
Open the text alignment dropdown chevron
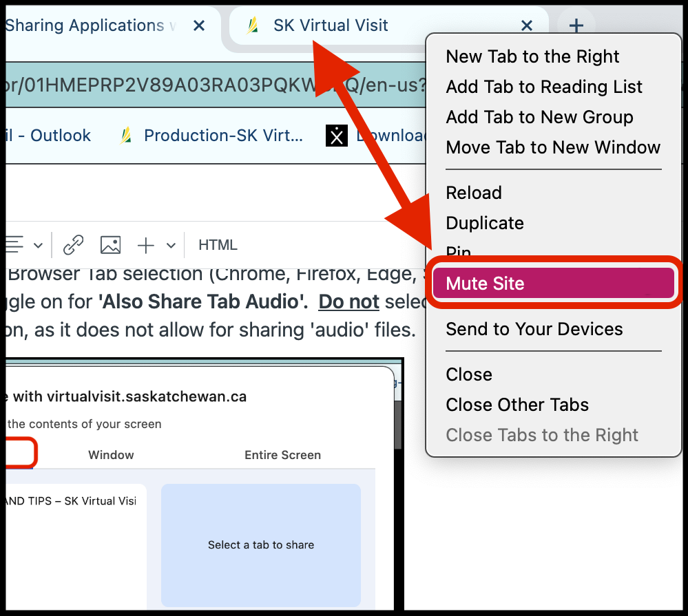click(39, 246)
